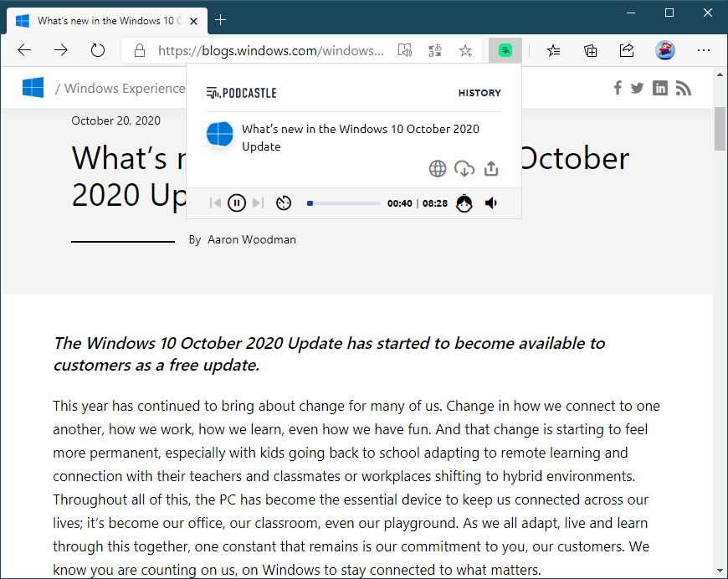Maximize the browser window

click(669, 13)
